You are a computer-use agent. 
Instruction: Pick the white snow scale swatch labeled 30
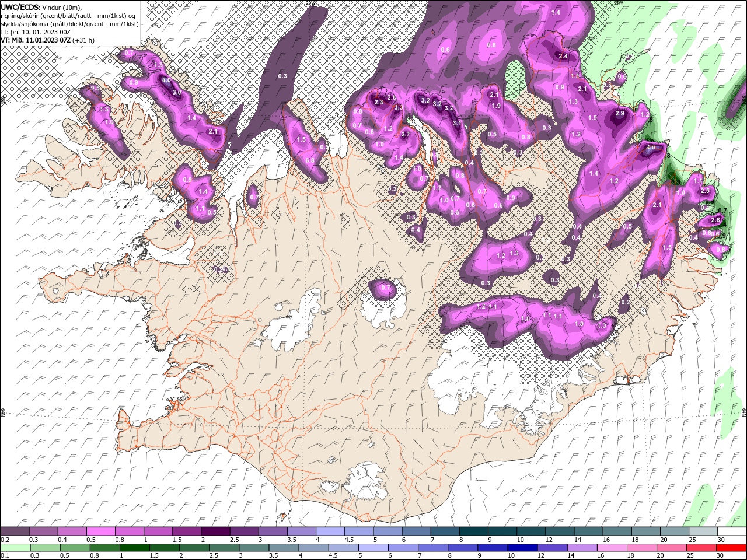[732, 531]
